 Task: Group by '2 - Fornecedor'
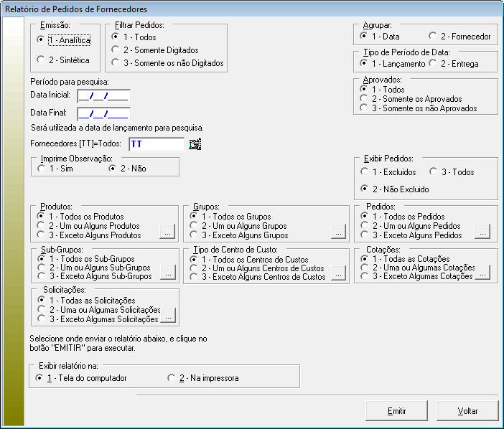[433, 36]
